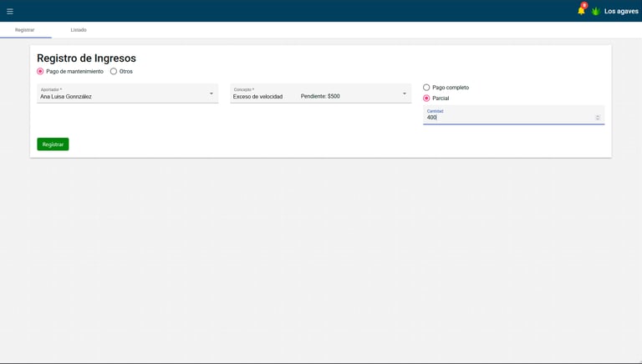Switch to the Registrar tab
Screen dimensions: 642x364
click(25, 30)
